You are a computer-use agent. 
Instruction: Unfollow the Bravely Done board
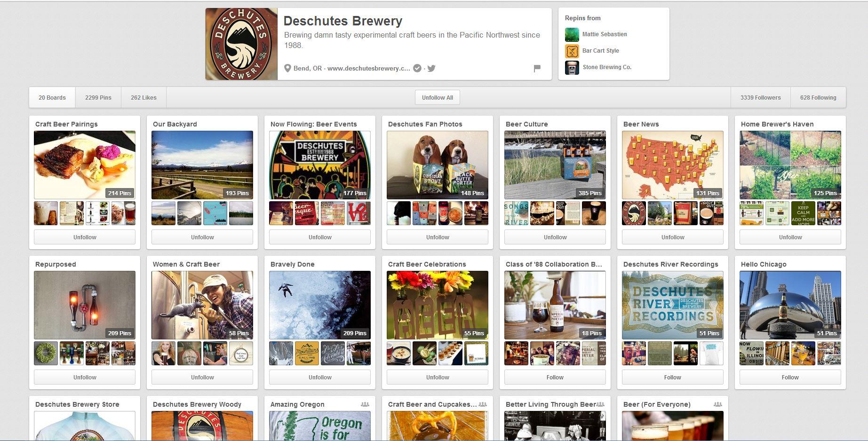tap(320, 378)
